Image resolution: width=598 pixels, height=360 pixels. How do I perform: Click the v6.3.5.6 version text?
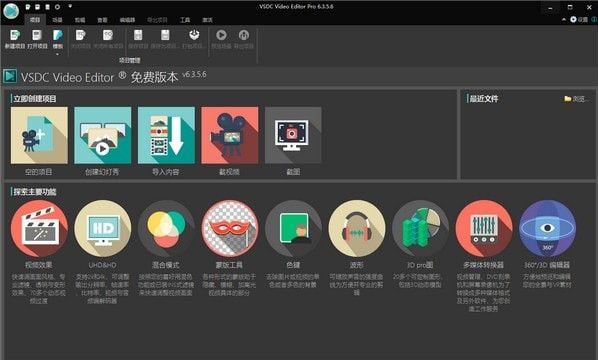194,74
